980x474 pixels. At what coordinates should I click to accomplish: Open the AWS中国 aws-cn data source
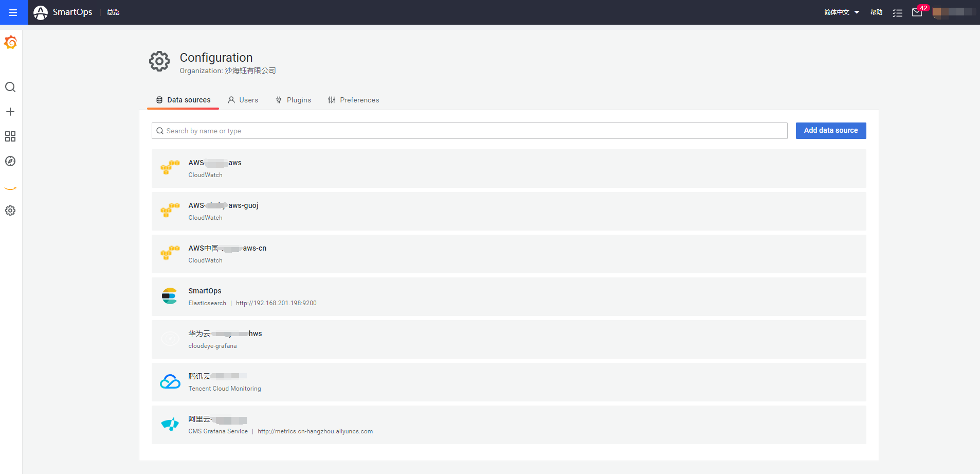[x=509, y=254]
